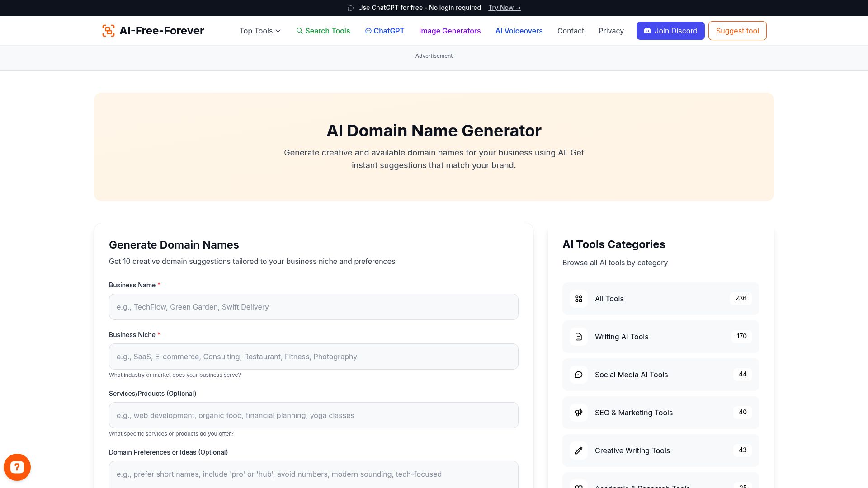Click the document icon for Writing AI Tools
This screenshot has width=868, height=488.
pyautogui.click(x=578, y=337)
